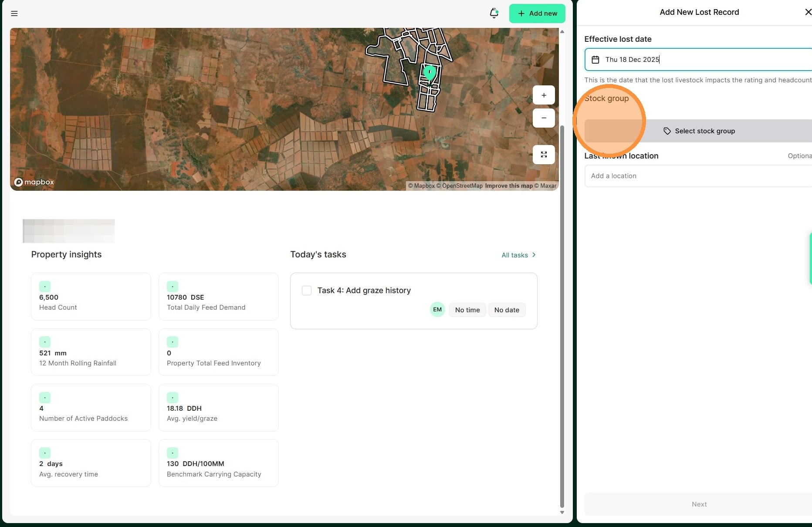The image size is (812, 527).
Task: Zoom out on the map
Action: [x=544, y=118]
